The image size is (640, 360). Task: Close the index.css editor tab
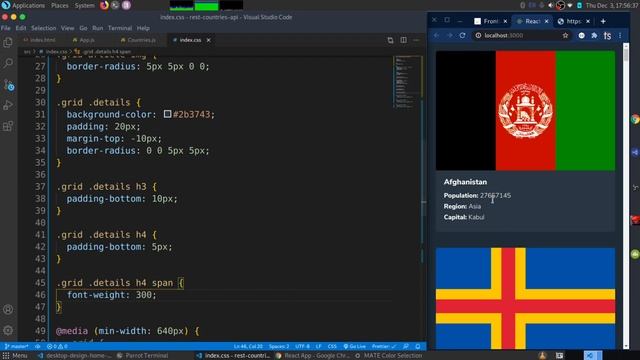[x=209, y=40]
